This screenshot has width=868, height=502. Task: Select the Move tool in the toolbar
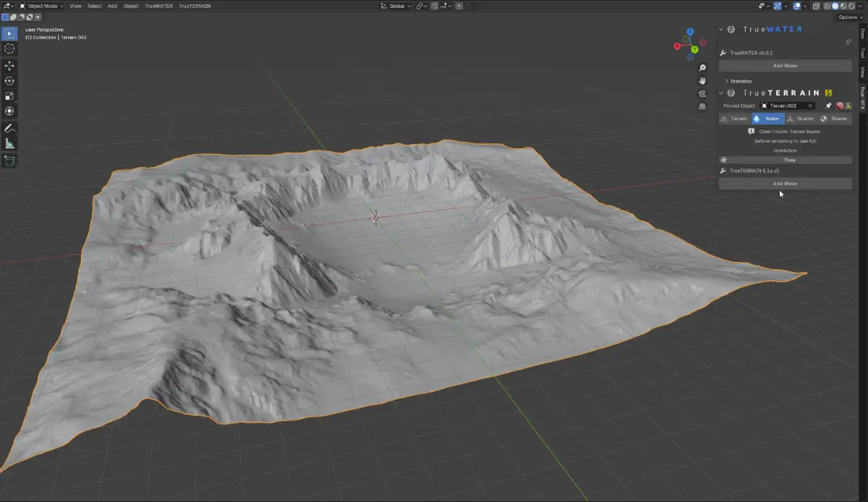9,65
